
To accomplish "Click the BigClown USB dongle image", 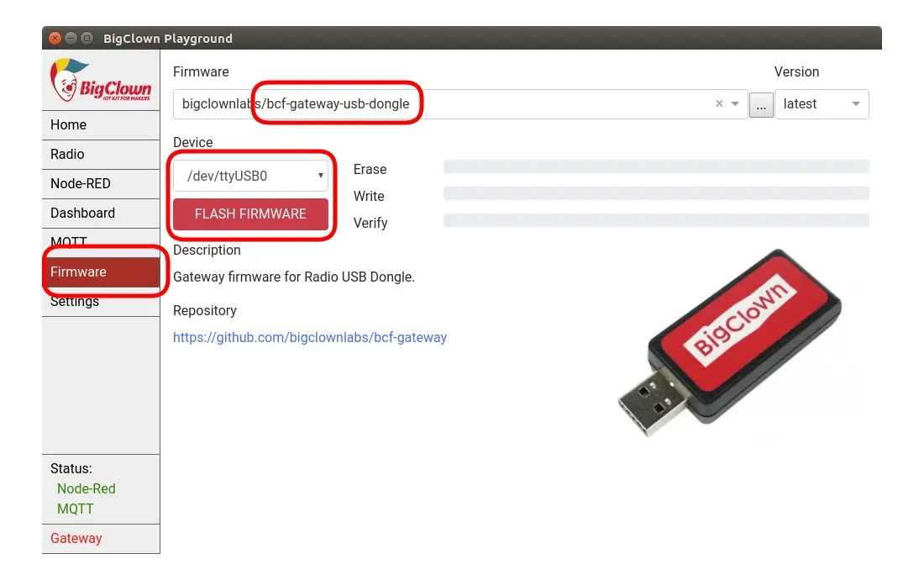I will [729, 343].
